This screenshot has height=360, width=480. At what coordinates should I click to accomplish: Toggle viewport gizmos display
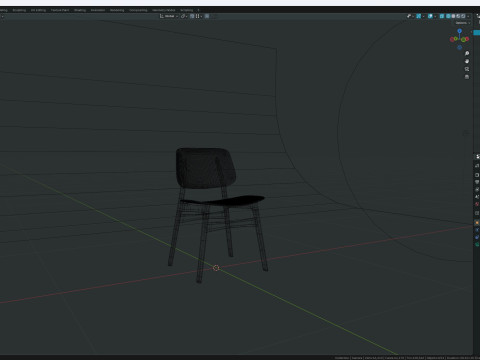pos(418,16)
